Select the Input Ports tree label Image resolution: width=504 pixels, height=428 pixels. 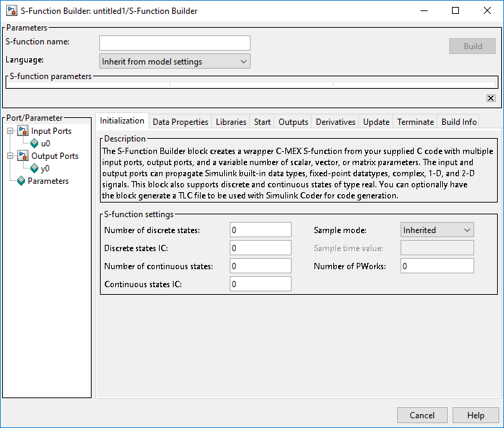51,131
